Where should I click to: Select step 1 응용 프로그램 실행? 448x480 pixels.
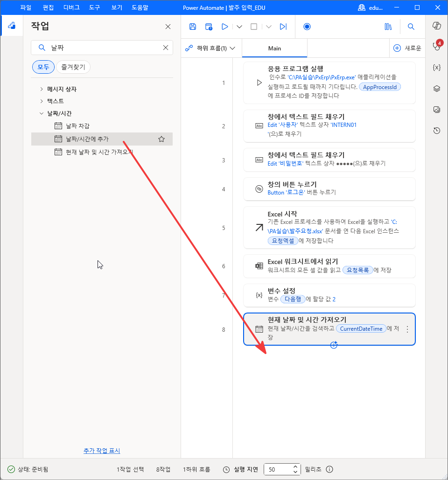point(329,83)
